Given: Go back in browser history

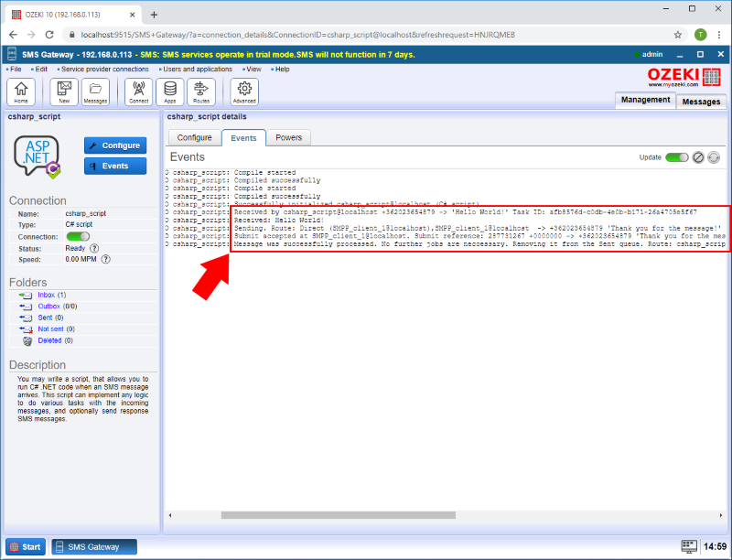Looking at the screenshot, I should coord(13,35).
